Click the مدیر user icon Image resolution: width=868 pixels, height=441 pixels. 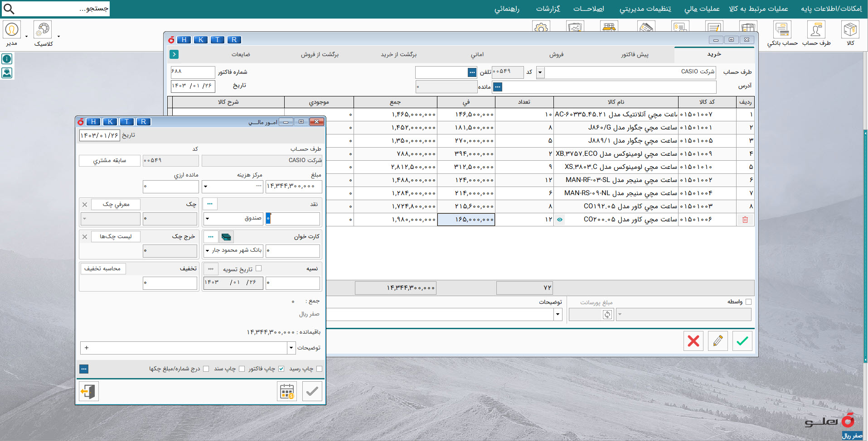click(x=12, y=30)
